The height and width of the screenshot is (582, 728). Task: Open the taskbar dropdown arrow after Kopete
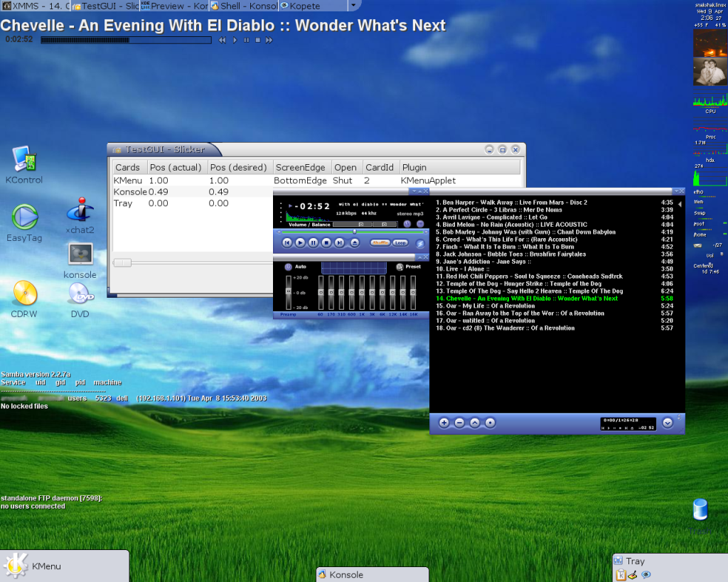[x=354, y=6]
